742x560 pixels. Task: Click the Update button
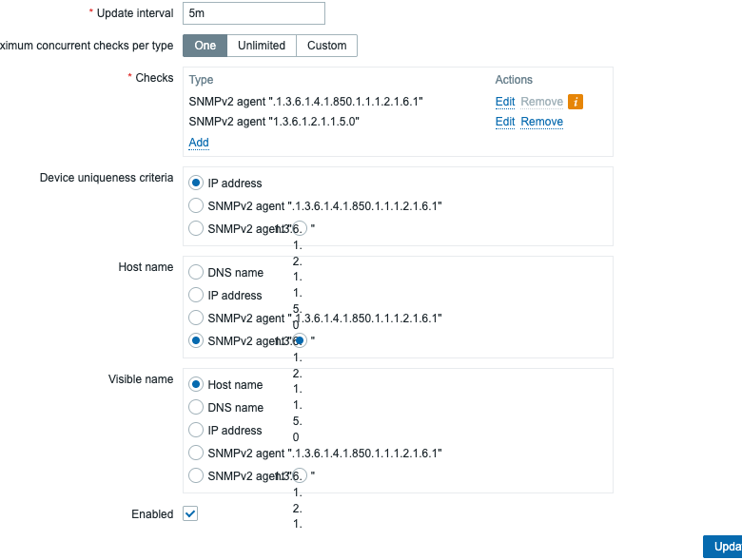[x=723, y=547]
